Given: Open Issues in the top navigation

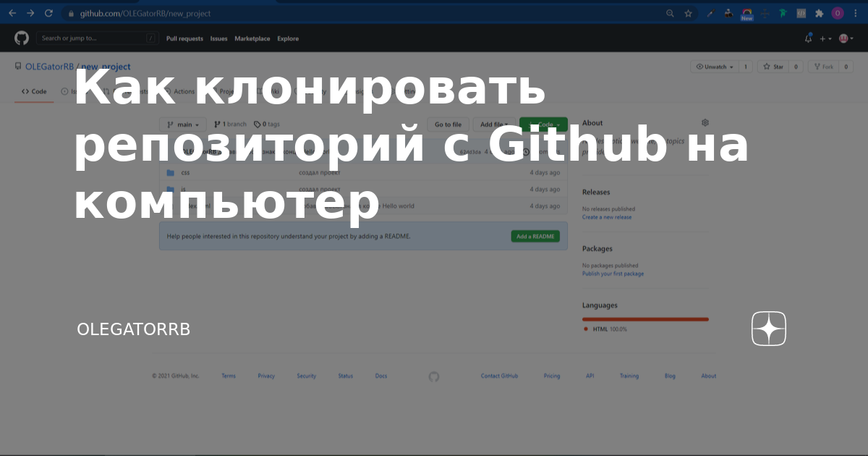Looking at the screenshot, I should pos(218,38).
